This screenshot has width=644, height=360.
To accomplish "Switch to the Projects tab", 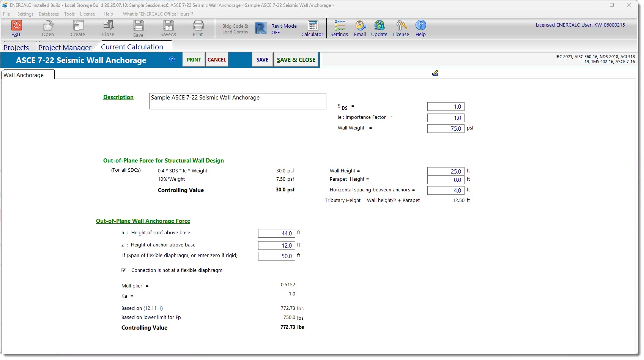I will coord(16,47).
